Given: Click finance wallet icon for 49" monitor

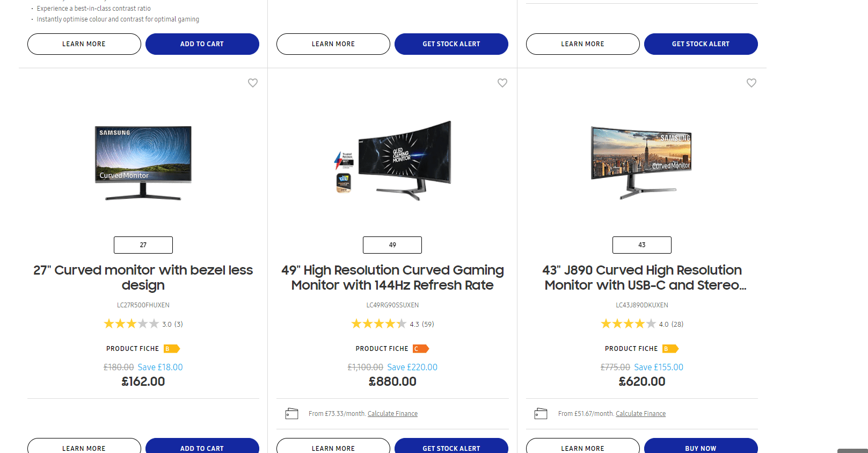Looking at the screenshot, I should pos(291,414).
